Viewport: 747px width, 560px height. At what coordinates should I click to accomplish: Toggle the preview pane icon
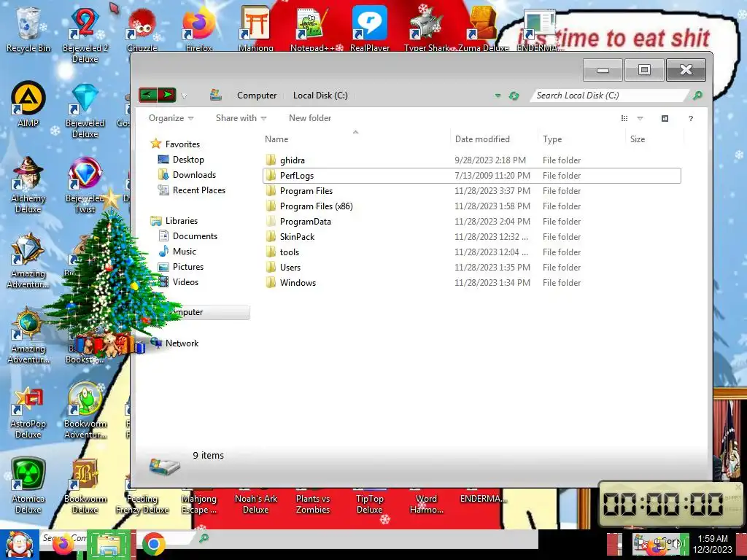665,118
